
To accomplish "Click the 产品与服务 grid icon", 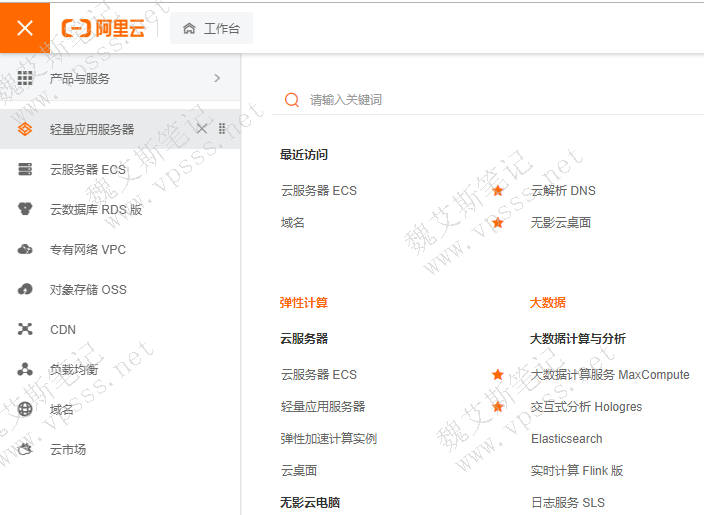I will 25,78.
